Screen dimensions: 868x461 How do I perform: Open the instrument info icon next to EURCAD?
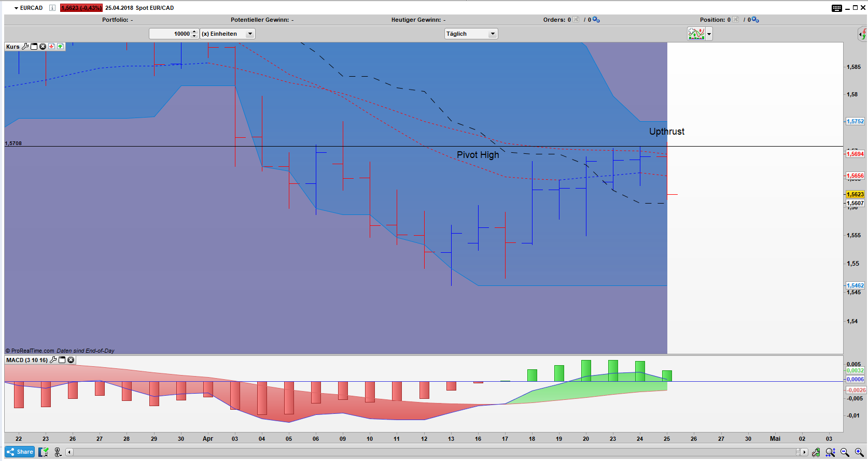(52, 8)
